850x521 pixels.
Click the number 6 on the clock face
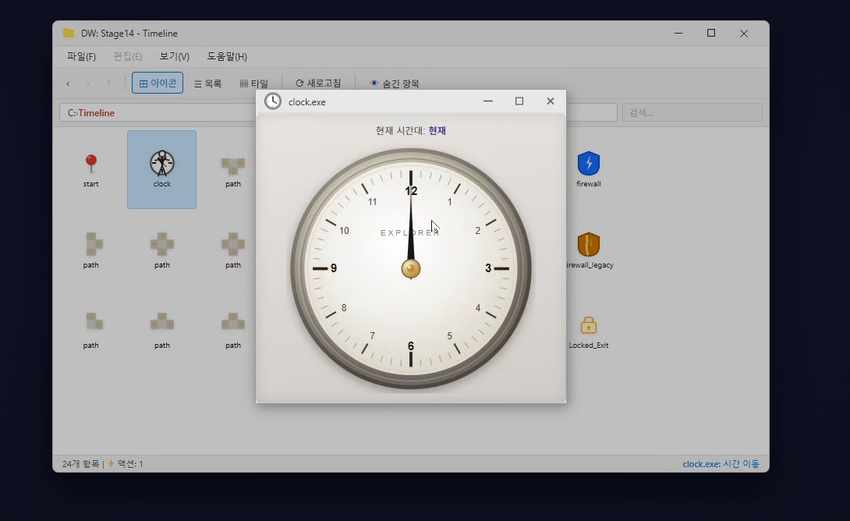click(x=410, y=346)
